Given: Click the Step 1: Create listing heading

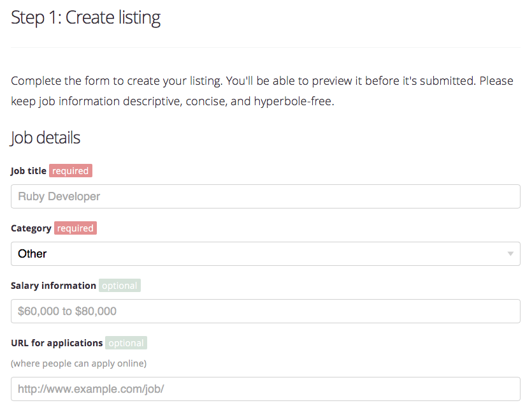Looking at the screenshot, I should 85,18.
